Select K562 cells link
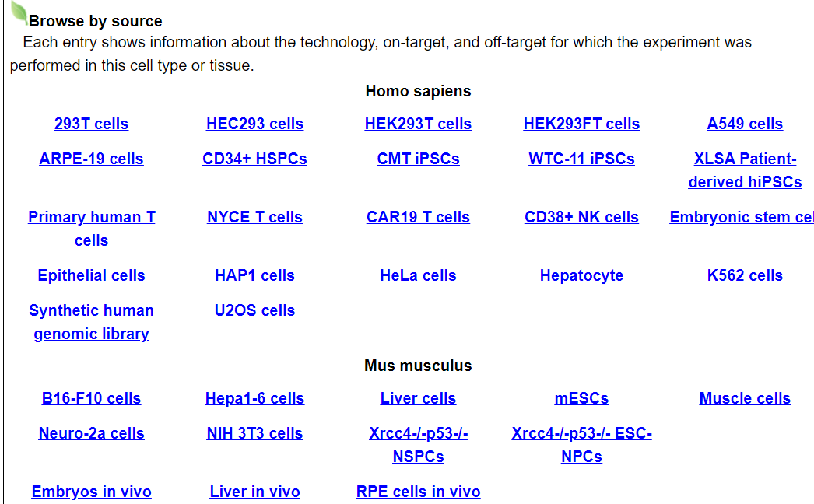Screen dimensions: 814x504 coord(745,275)
